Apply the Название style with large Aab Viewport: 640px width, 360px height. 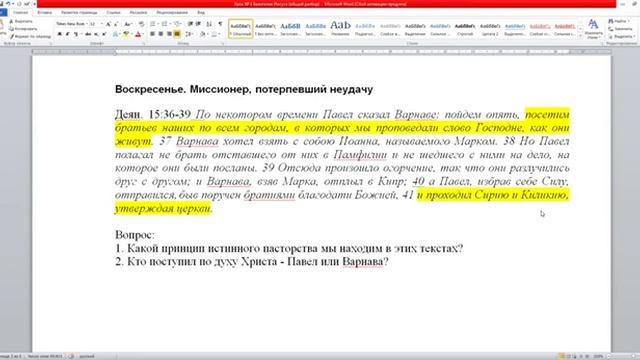340,29
